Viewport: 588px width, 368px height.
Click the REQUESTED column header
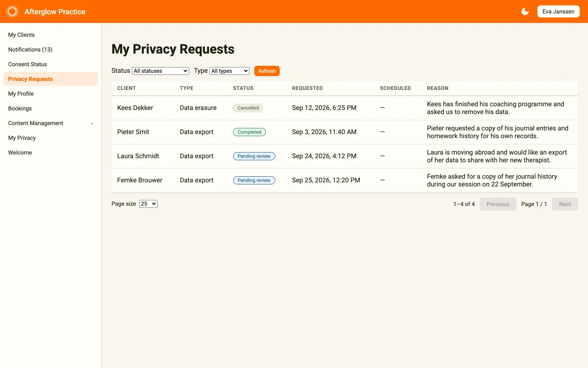[307, 88]
